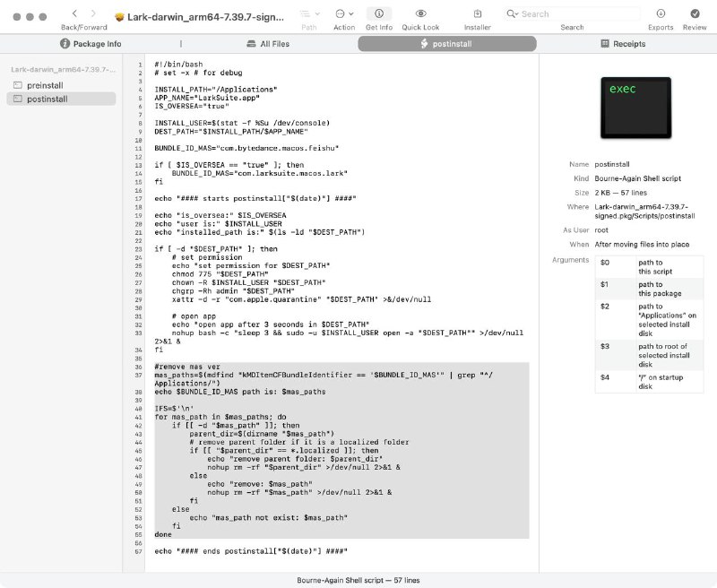Screen dimensions: 717x588
Task: Click the Lark-darwin_arm64 sidebar header
Action: pyautogui.click(x=63, y=70)
